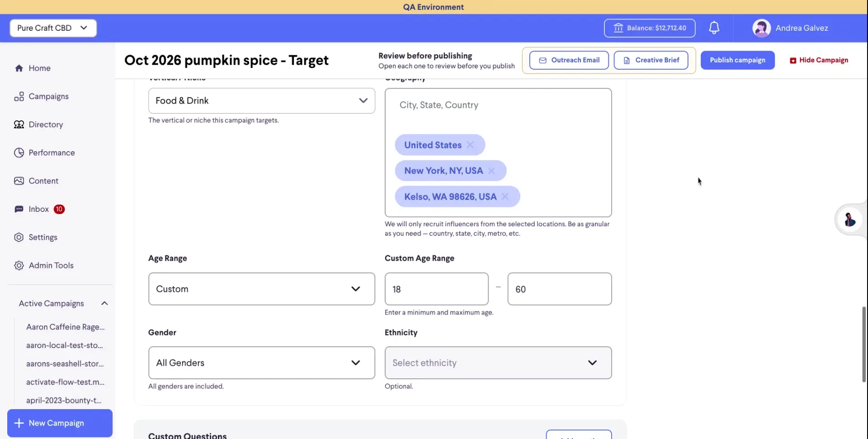The width and height of the screenshot is (868, 439).
Task: Open aaron-local-test-sto campaign
Action: click(x=64, y=345)
